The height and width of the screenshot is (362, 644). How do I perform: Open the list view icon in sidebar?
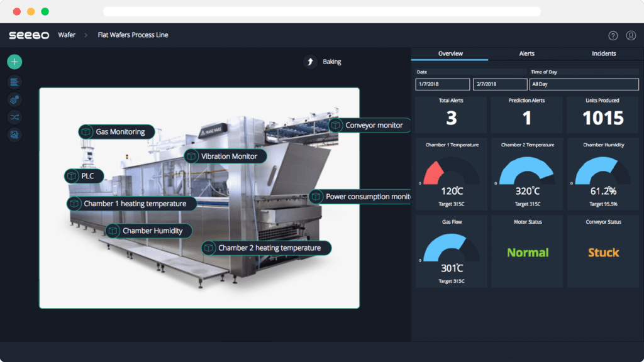14,82
